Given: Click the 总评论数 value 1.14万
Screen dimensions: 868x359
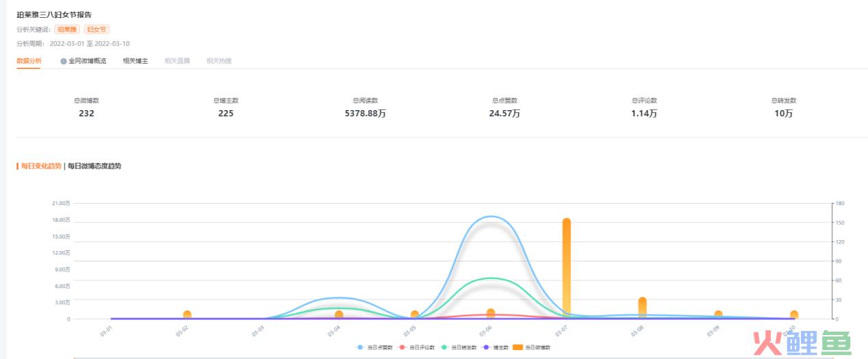Looking at the screenshot, I should [x=644, y=114].
